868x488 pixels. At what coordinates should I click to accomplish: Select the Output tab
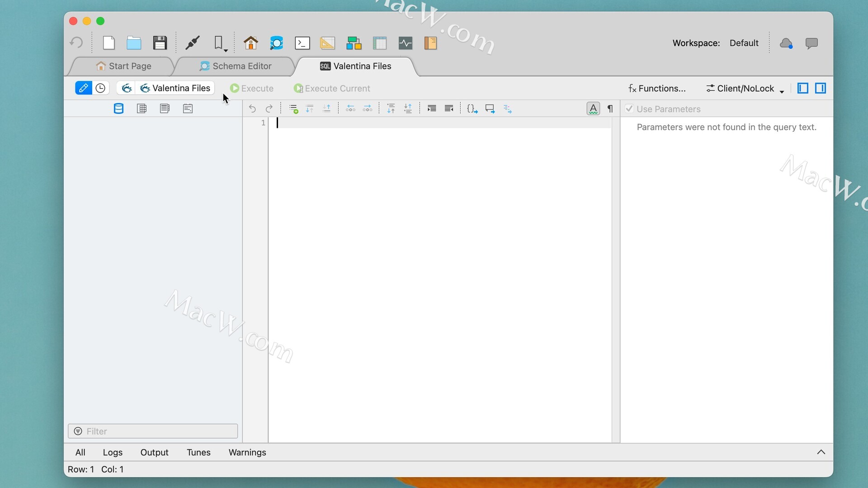pyautogui.click(x=154, y=452)
